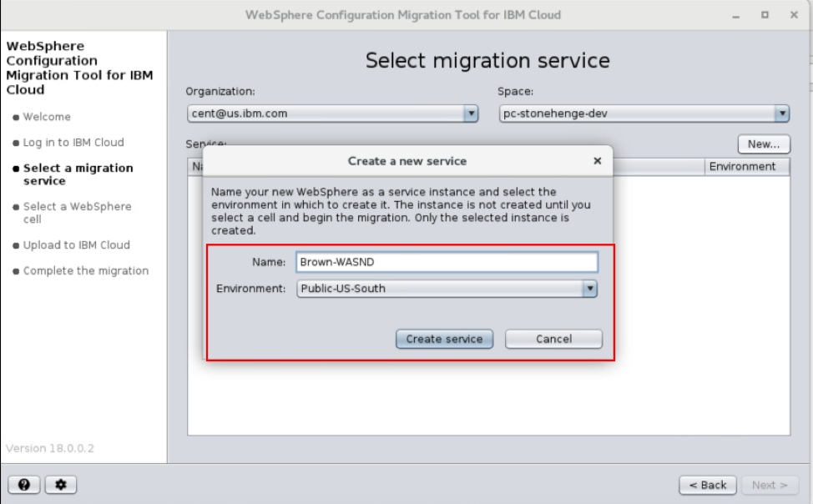Cancel the new service dialog
The width and height of the screenshot is (813, 504).
[x=553, y=339]
